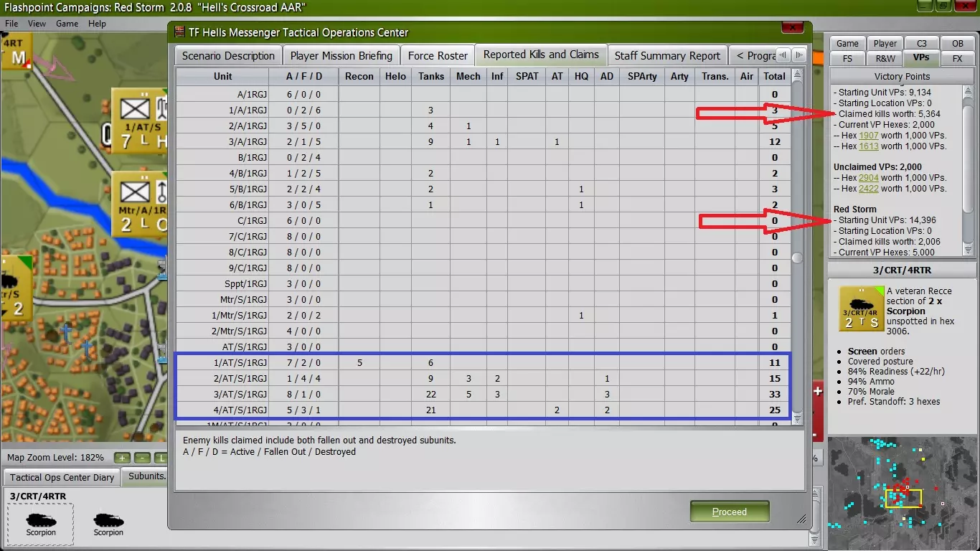Click the Unit column header
Viewport: 980px width, 551px height.
222,76
